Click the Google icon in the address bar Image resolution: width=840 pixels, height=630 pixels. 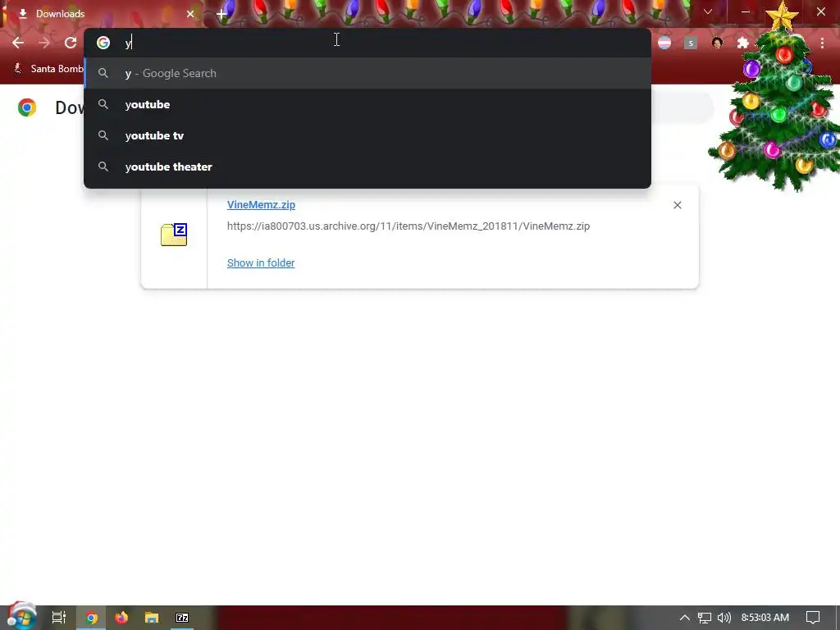click(103, 43)
